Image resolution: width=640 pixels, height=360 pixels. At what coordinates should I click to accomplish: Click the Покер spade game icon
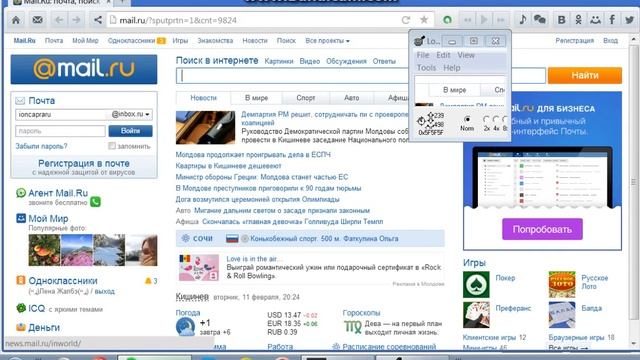tap(476, 284)
